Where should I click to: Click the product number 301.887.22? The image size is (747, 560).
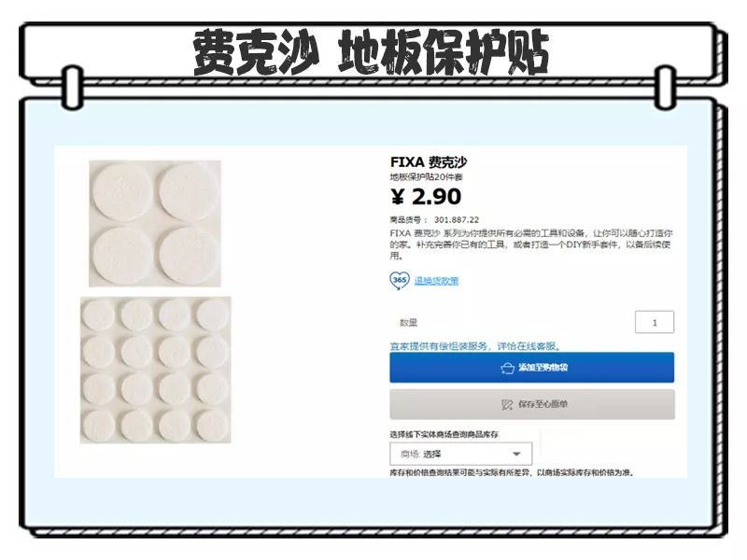[x=457, y=219]
